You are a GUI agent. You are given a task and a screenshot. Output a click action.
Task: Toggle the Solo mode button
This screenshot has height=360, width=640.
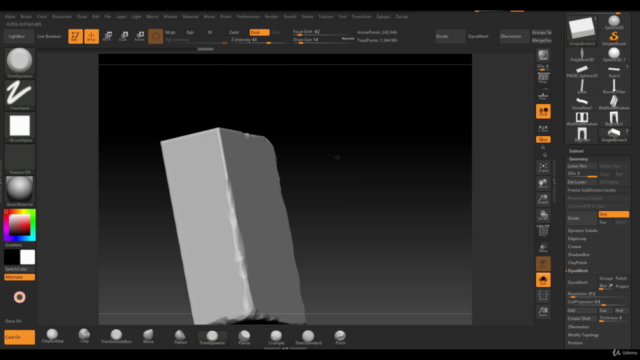[543, 280]
